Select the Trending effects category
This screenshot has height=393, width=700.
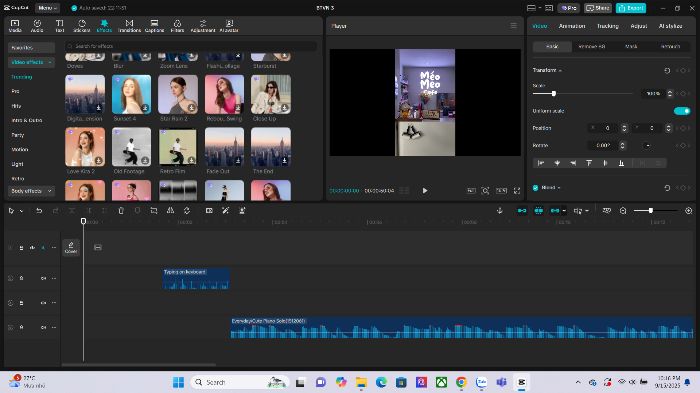(22, 77)
